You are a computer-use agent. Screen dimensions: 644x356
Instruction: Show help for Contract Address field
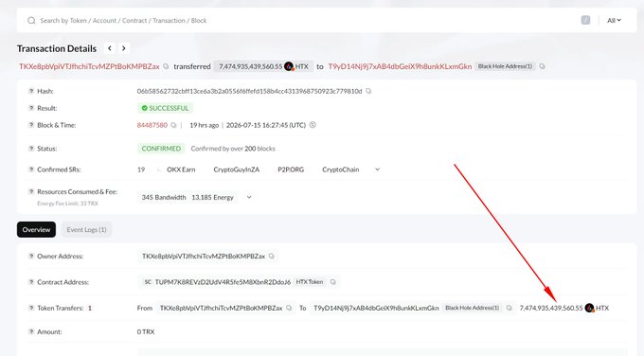[x=31, y=282]
